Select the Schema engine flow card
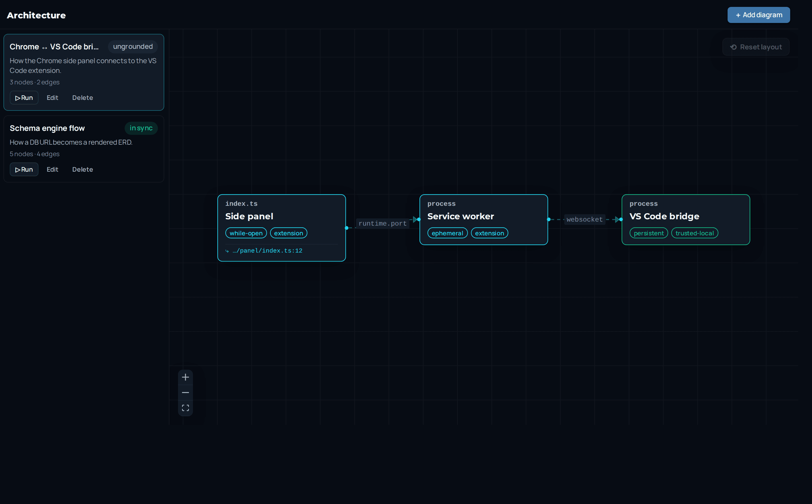The image size is (812, 504). coord(84,149)
